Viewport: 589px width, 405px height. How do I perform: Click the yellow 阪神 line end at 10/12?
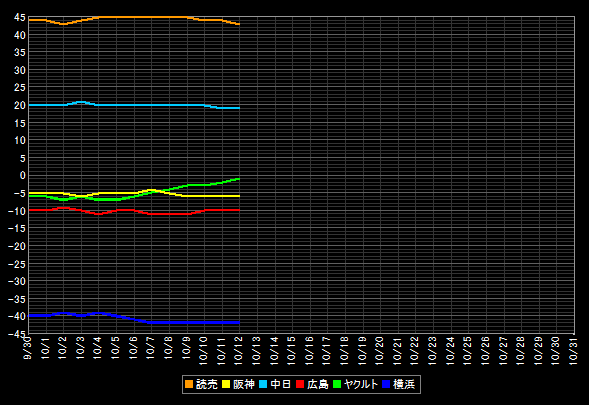click(x=239, y=196)
